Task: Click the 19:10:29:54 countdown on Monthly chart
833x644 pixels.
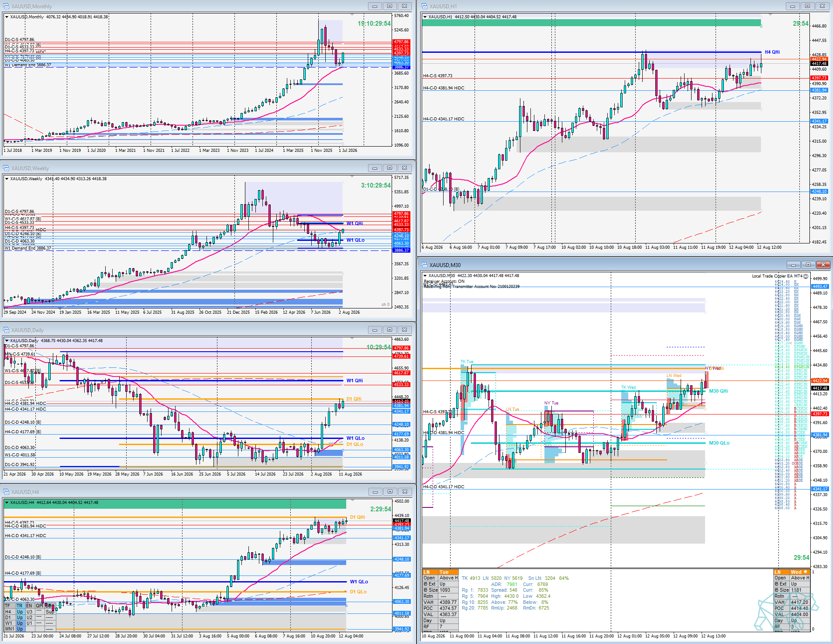Action: click(x=374, y=24)
